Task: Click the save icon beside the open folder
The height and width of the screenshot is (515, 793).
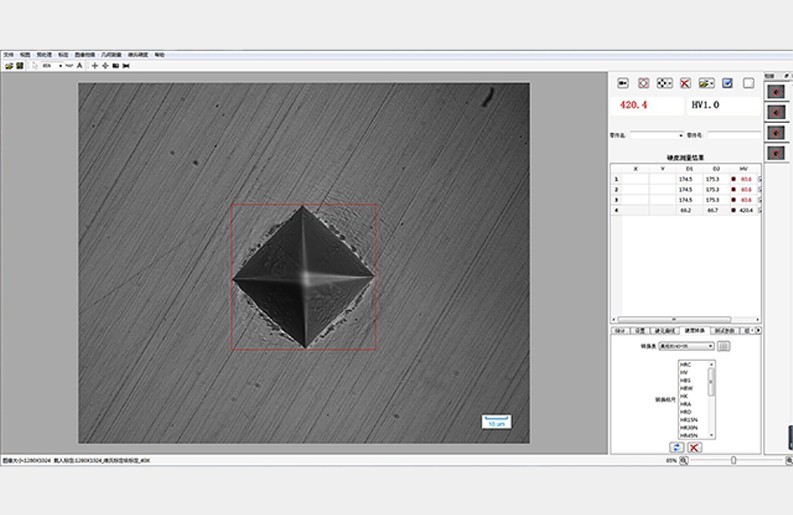Action: coord(20,66)
